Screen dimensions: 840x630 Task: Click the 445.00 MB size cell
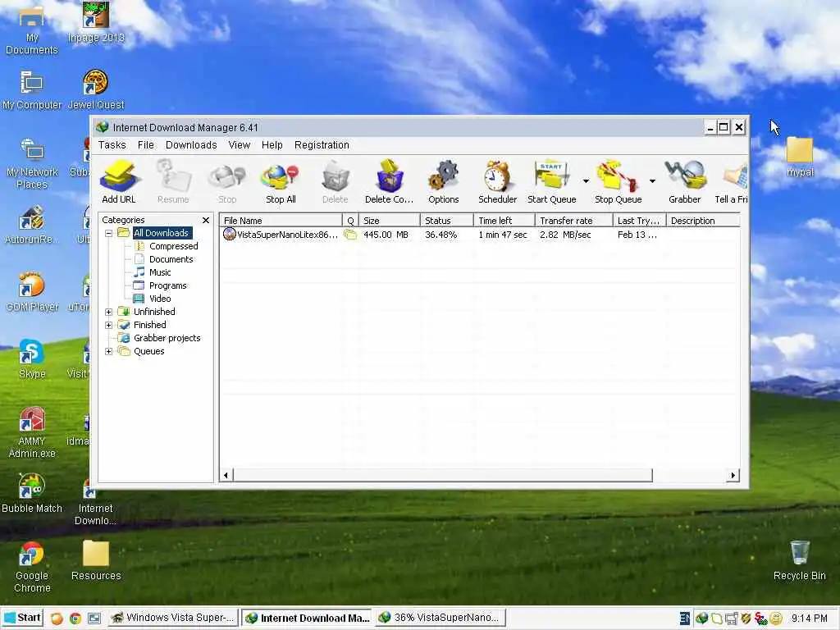pos(386,235)
